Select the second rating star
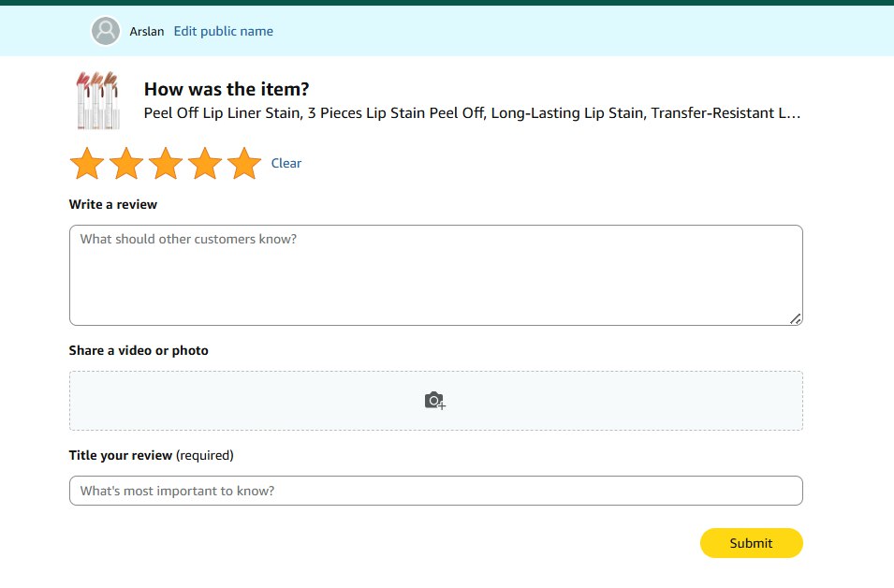Screen dimensions: 894x588 (x=126, y=163)
